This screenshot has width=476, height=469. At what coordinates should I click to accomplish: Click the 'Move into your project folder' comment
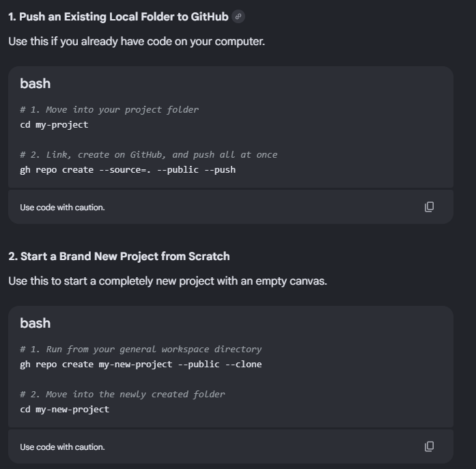point(109,109)
